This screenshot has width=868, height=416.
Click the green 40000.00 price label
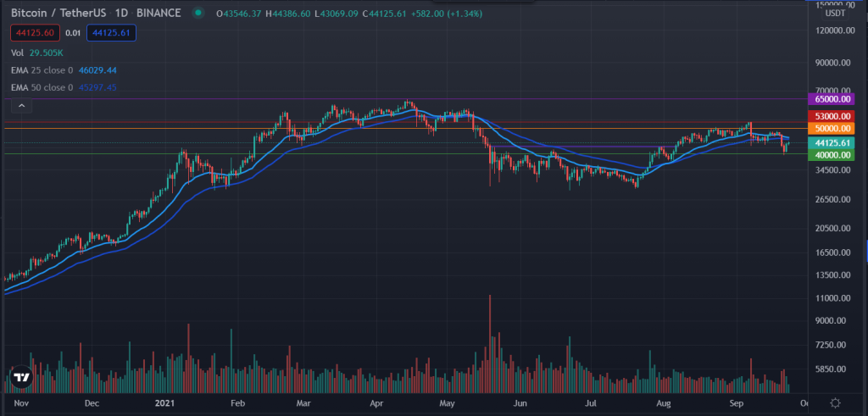[x=831, y=155]
